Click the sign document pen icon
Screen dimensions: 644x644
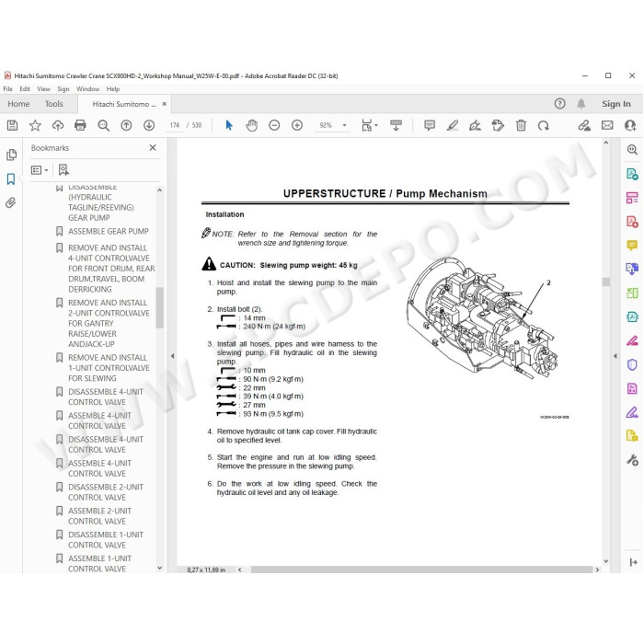(475, 125)
